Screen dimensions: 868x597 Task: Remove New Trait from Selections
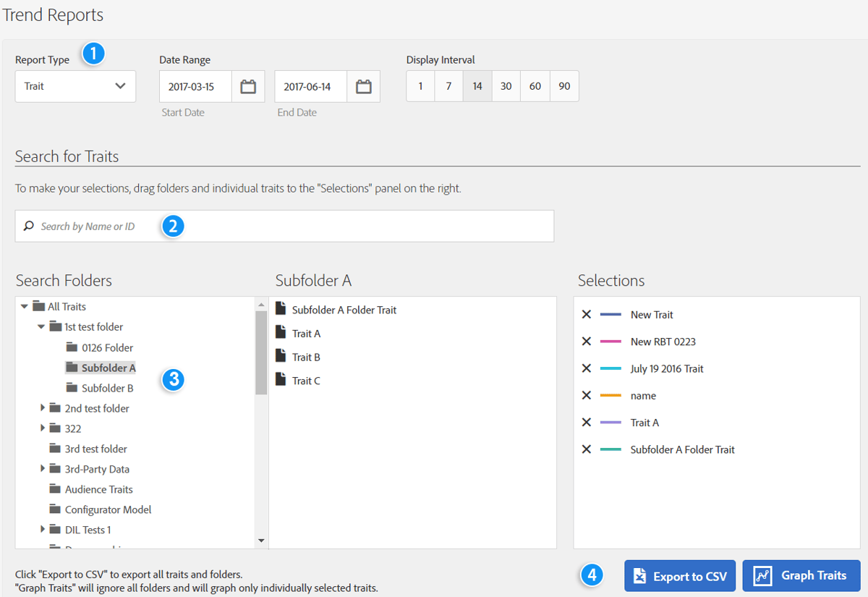coord(586,314)
